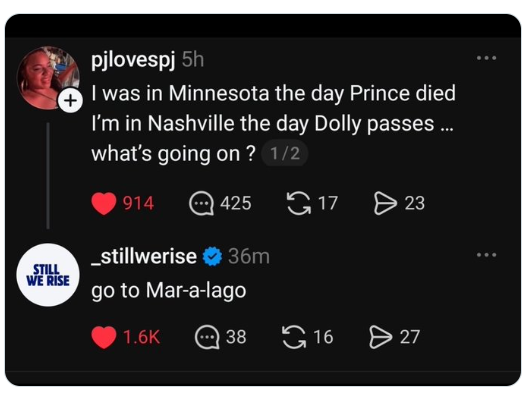Open the more options menu on pjlovespj post
Image resolution: width=526 pixels, height=396 pixels.
[486, 58]
